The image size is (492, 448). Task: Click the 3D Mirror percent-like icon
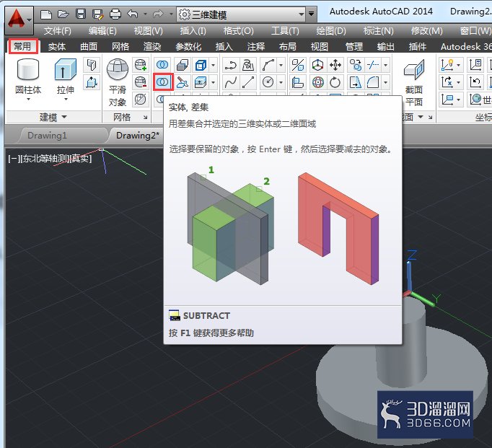click(297, 65)
